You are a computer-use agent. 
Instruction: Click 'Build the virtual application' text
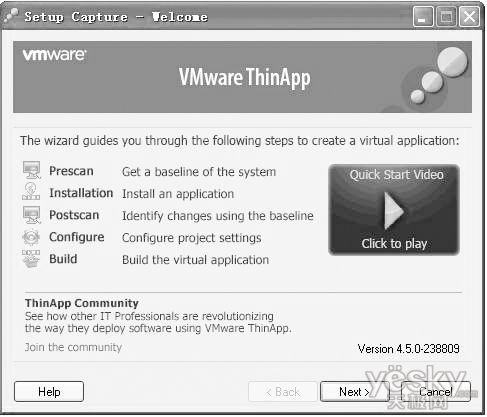(x=195, y=260)
